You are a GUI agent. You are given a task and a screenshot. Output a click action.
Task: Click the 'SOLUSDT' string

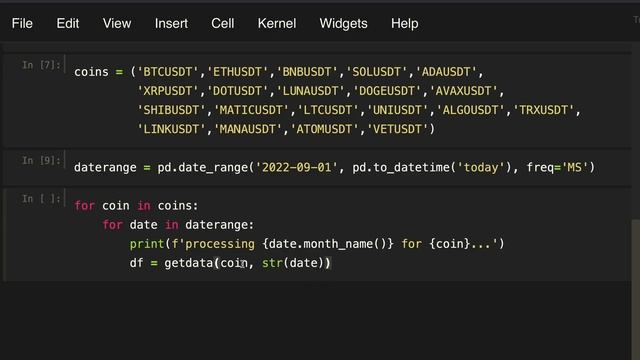point(376,72)
